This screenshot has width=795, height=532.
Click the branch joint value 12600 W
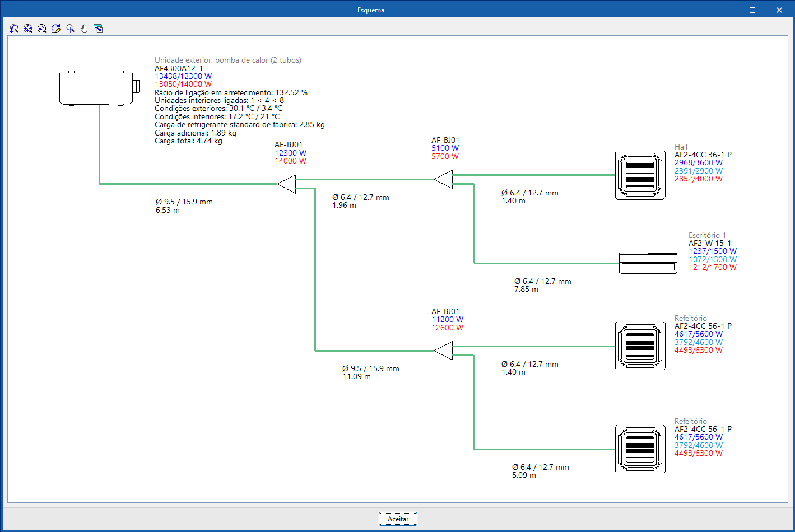(x=447, y=328)
